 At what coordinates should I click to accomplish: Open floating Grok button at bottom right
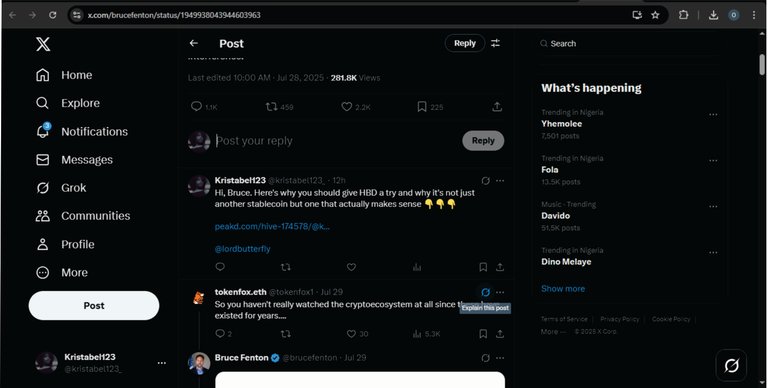(731, 365)
